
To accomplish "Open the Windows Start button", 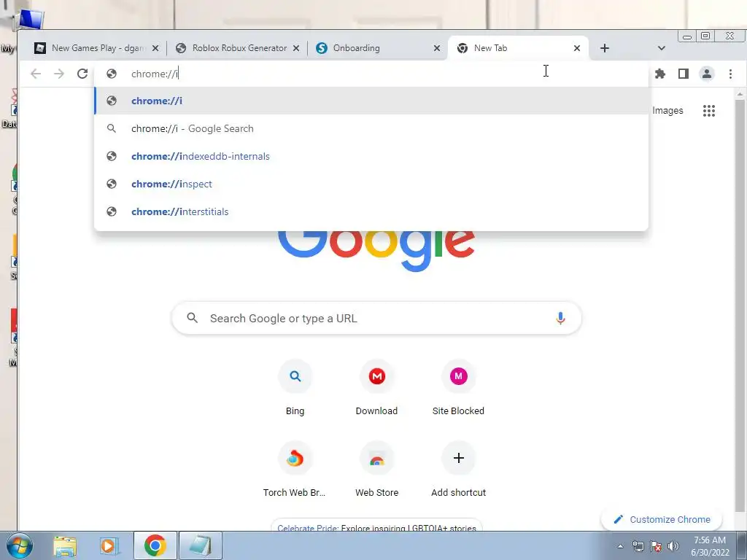I will [x=19, y=545].
